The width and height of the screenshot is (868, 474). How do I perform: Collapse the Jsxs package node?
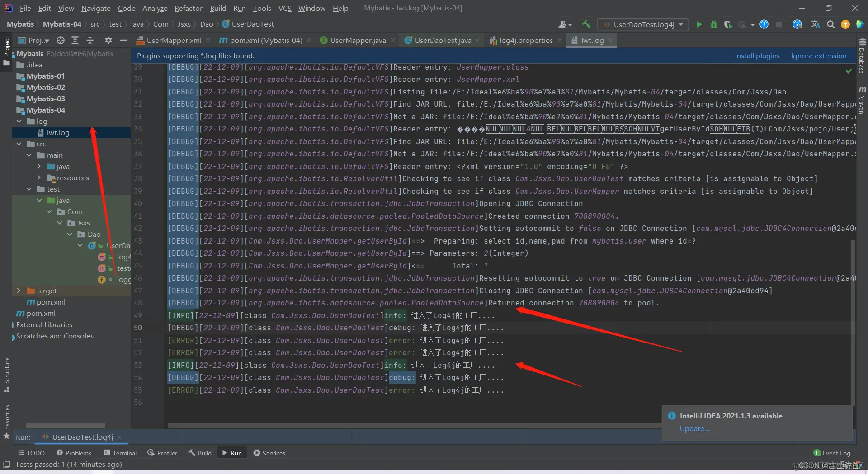(x=60, y=223)
